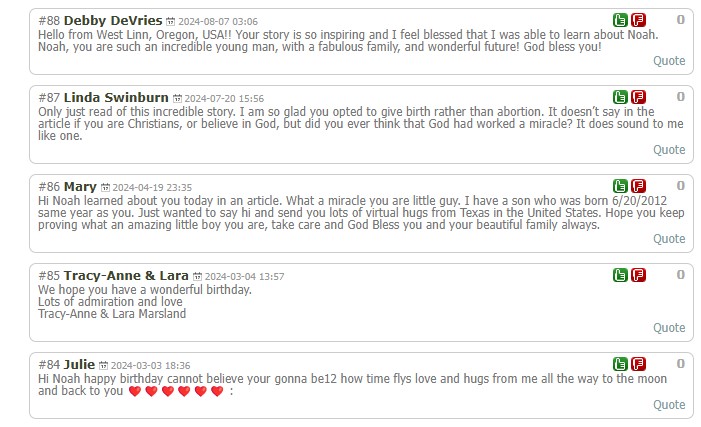The height and width of the screenshot is (427, 701).
Task: Downvote Julie's birthday comment #84
Action: point(638,365)
